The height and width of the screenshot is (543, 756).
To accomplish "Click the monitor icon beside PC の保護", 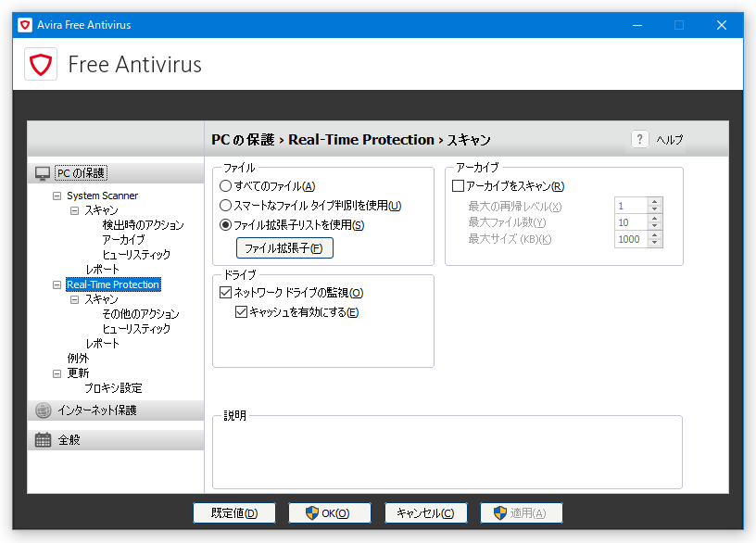I will coord(43,173).
